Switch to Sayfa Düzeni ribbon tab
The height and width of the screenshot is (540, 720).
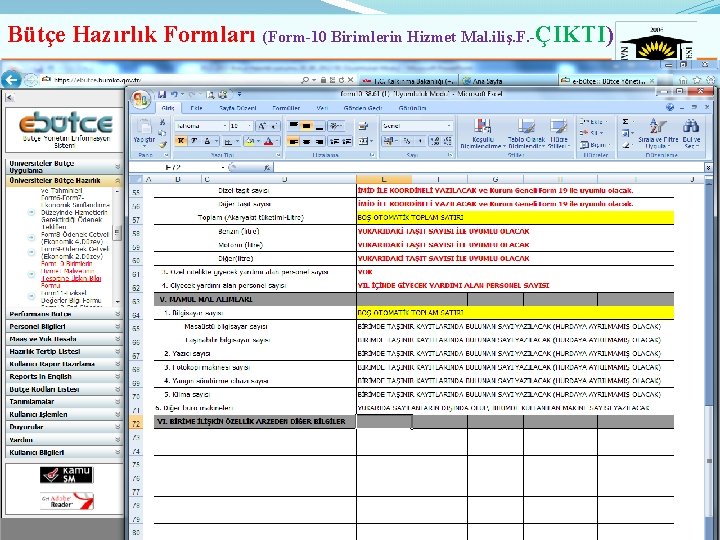(237, 108)
